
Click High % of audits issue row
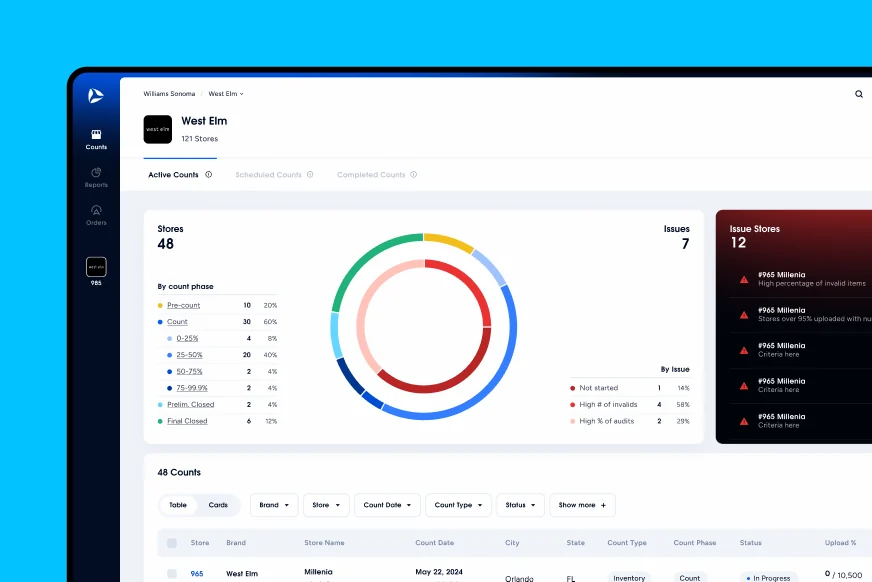pos(630,421)
